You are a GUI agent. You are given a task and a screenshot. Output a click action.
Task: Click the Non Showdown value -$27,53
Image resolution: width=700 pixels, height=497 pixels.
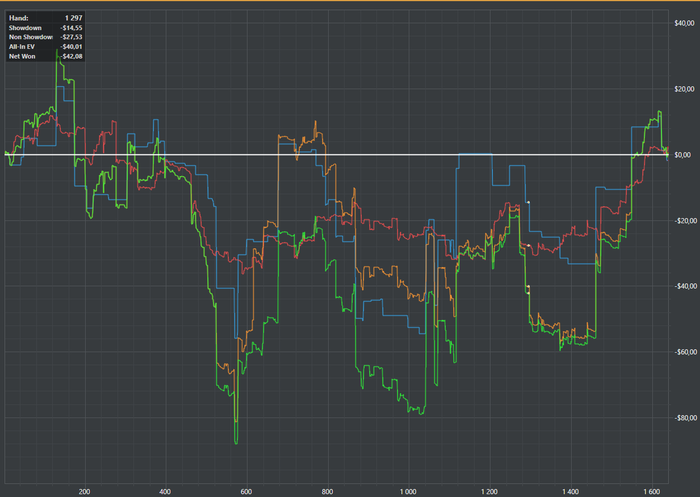tap(71, 37)
